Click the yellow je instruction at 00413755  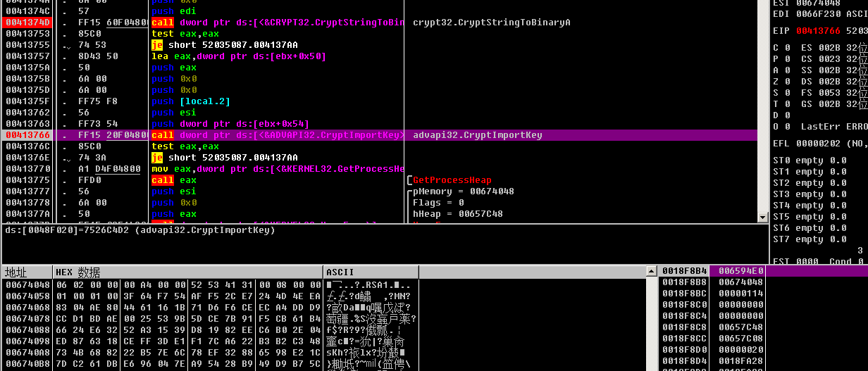[x=157, y=45]
